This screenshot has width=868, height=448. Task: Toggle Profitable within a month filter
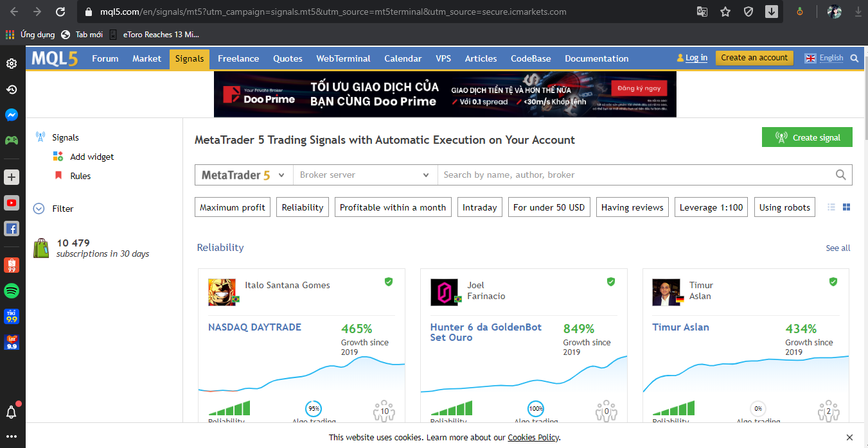[x=393, y=207]
